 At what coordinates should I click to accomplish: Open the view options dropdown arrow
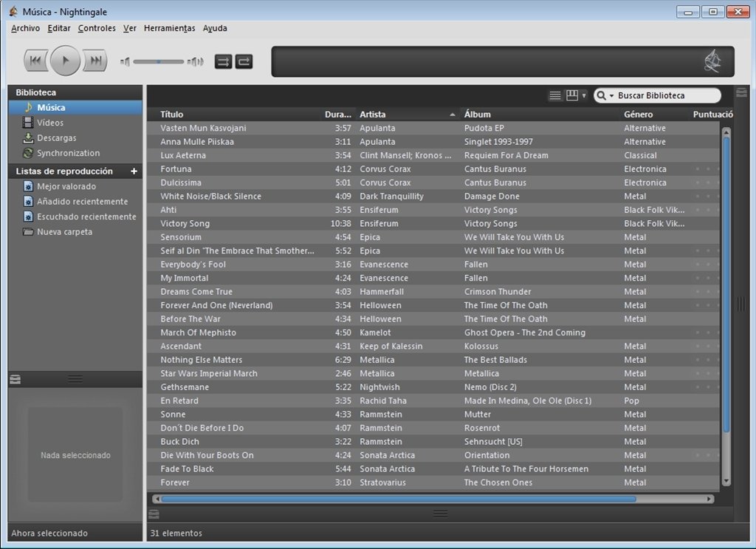[x=584, y=95]
